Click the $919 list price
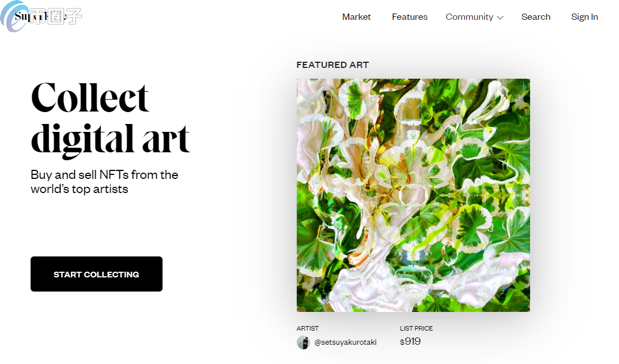619x364 pixels. coord(410,341)
